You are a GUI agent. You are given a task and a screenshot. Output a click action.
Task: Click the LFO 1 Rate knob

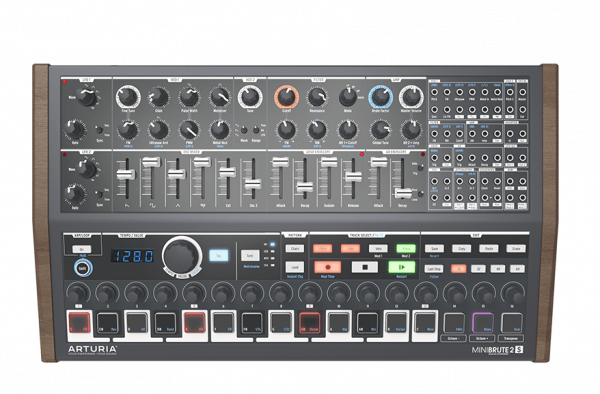(x=74, y=129)
